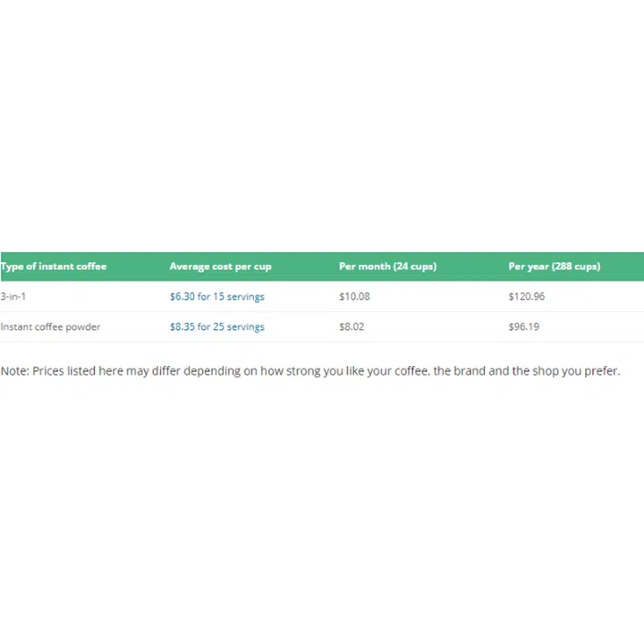Click the $10.08 monthly cost cell
Image resolution: width=644 pixels, height=644 pixels.
coord(354,297)
